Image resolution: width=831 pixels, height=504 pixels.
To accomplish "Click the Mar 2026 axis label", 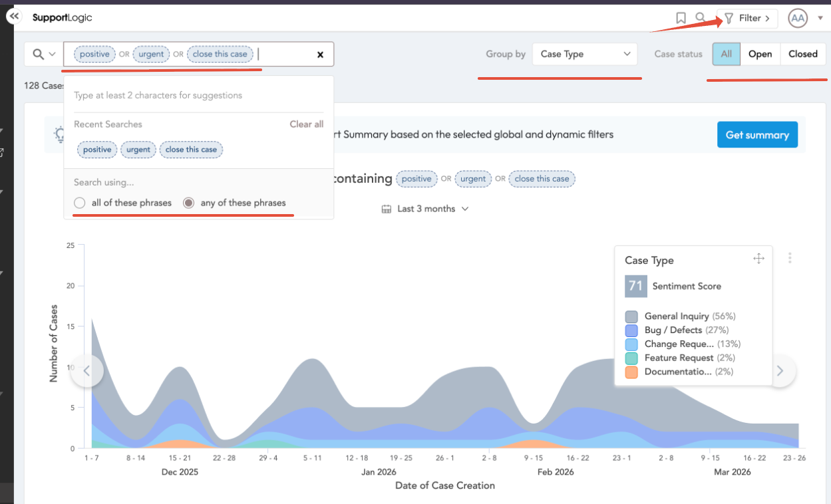I will click(x=732, y=472).
